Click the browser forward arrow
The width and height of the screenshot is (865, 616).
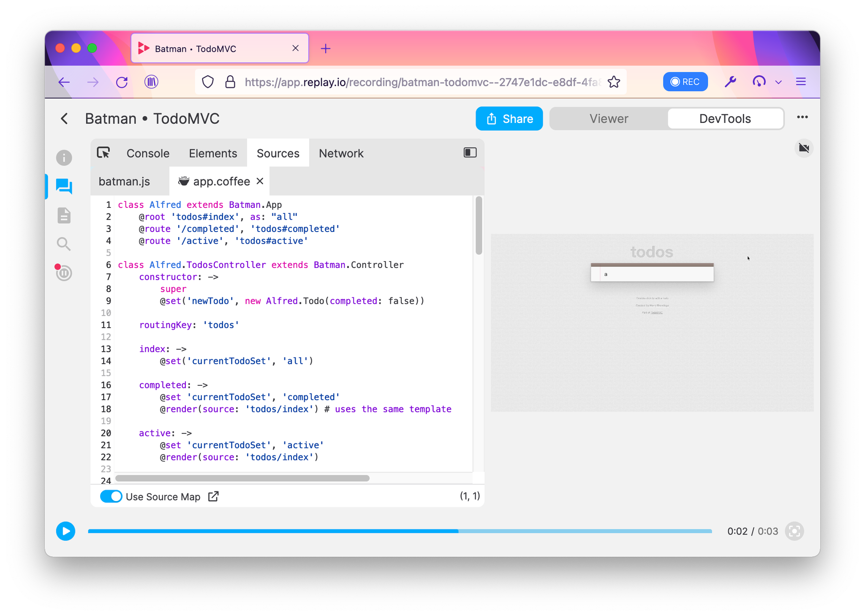[93, 82]
